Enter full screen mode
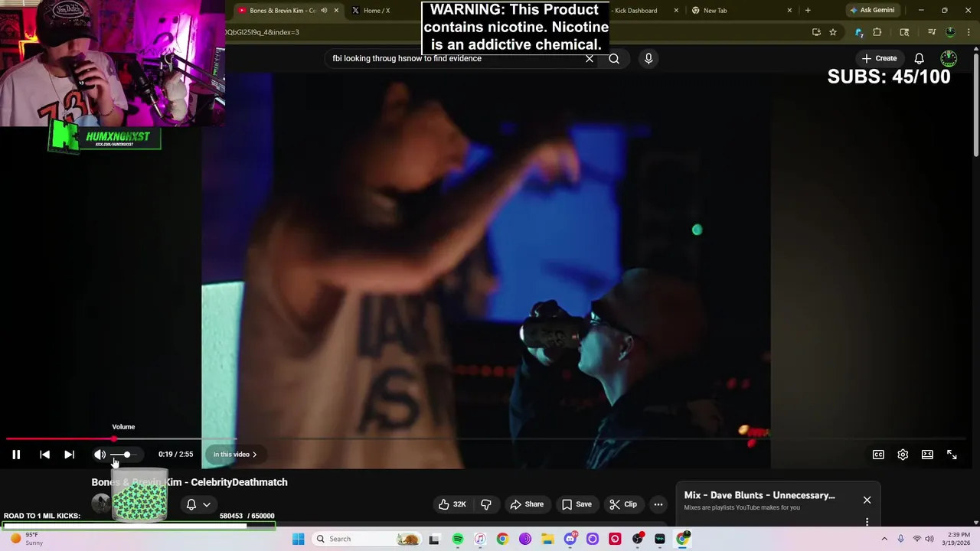980x551 pixels. coord(952,455)
